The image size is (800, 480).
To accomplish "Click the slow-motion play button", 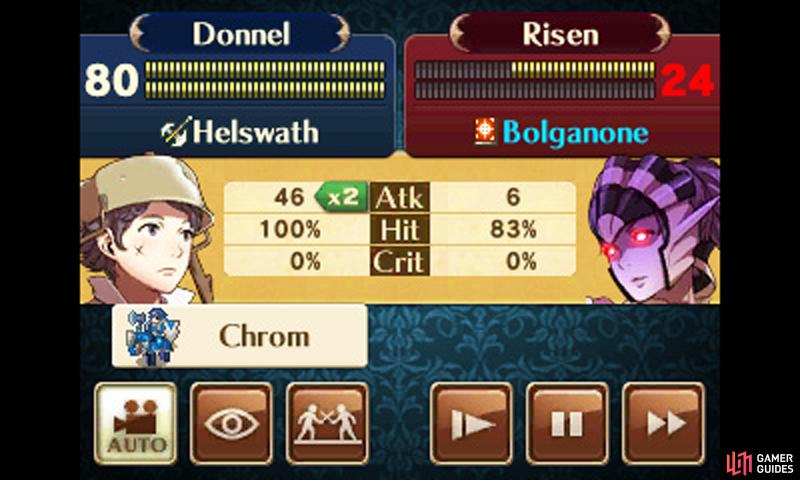I will coord(471,423).
